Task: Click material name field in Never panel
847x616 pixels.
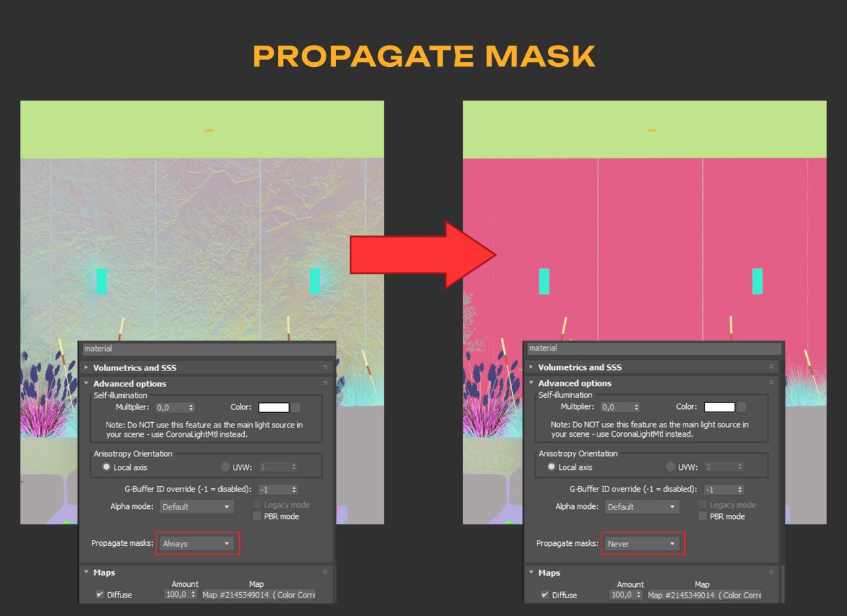Action: [654, 348]
